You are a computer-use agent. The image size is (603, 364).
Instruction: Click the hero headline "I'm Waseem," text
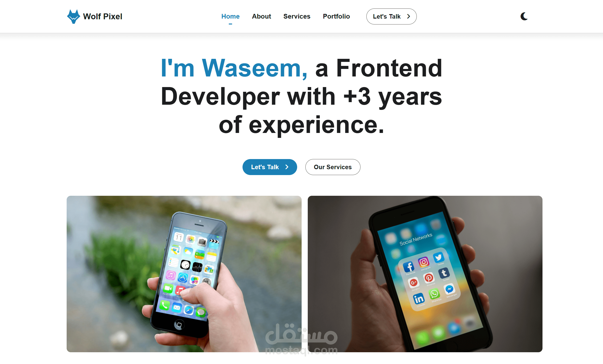[x=234, y=68]
